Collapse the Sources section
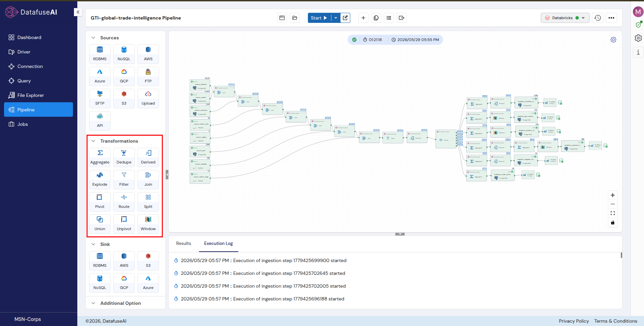The image size is (644, 326). [93, 38]
